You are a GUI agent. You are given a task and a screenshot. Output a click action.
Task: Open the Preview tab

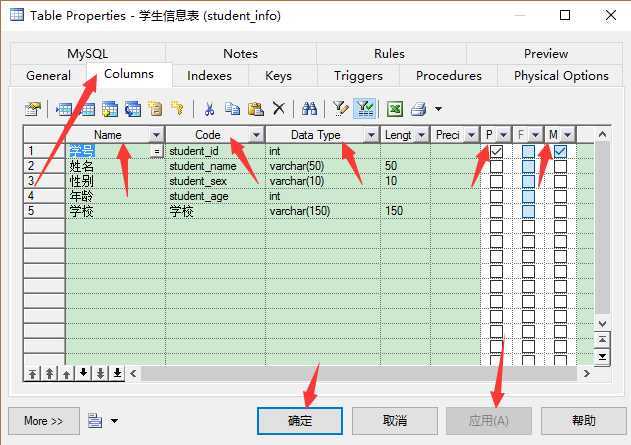546,54
